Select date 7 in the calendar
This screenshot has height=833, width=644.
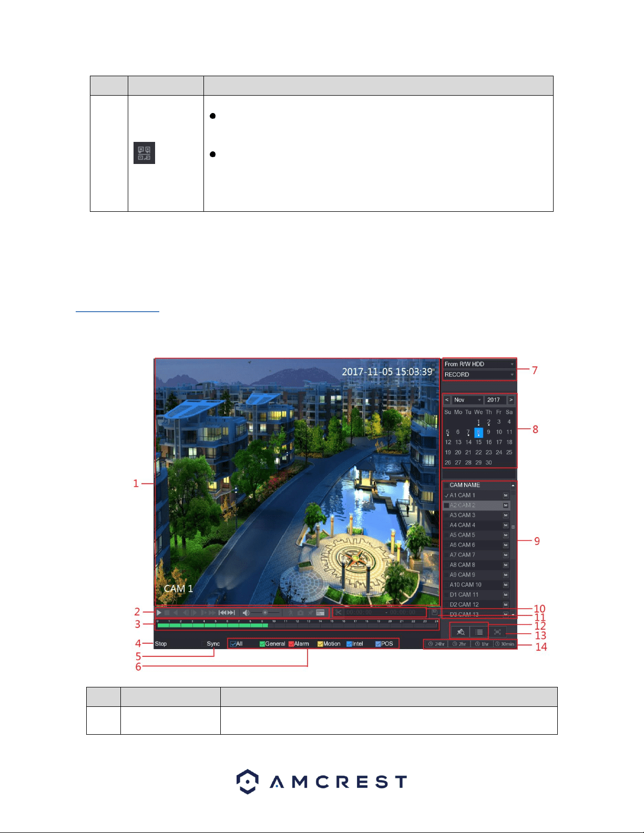tap(468, 432)
